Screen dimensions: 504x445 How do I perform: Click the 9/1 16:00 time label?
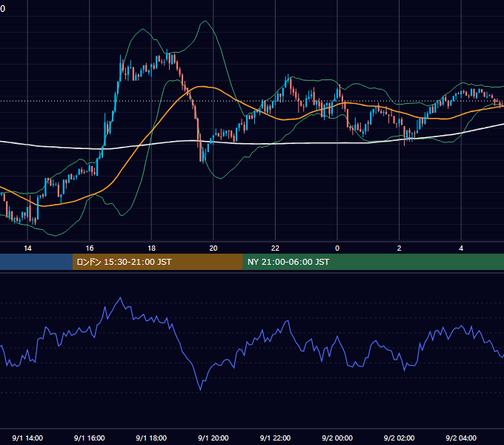pyautogui.click(x=90, y=438)
